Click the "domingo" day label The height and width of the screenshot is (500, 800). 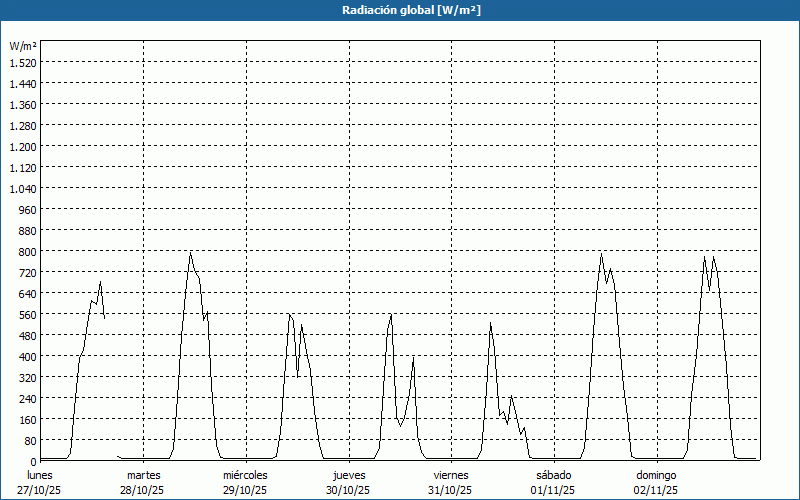(x=655, y=475)
